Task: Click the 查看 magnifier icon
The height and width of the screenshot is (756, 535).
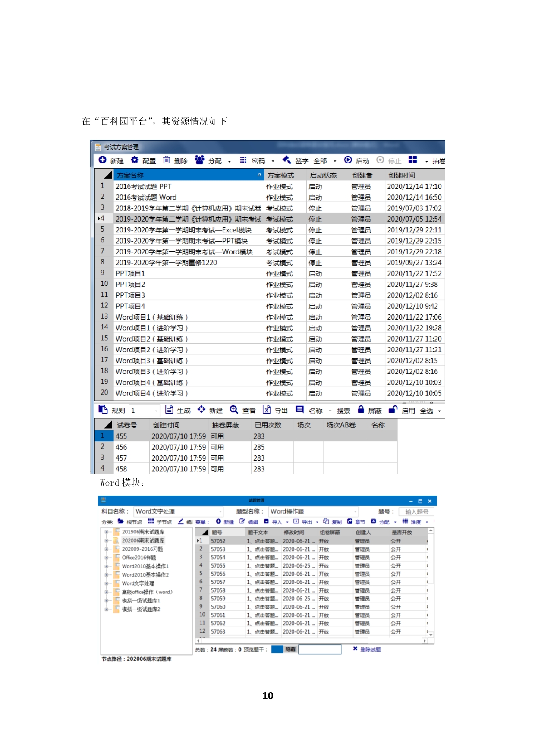Action: coord(234,409)
